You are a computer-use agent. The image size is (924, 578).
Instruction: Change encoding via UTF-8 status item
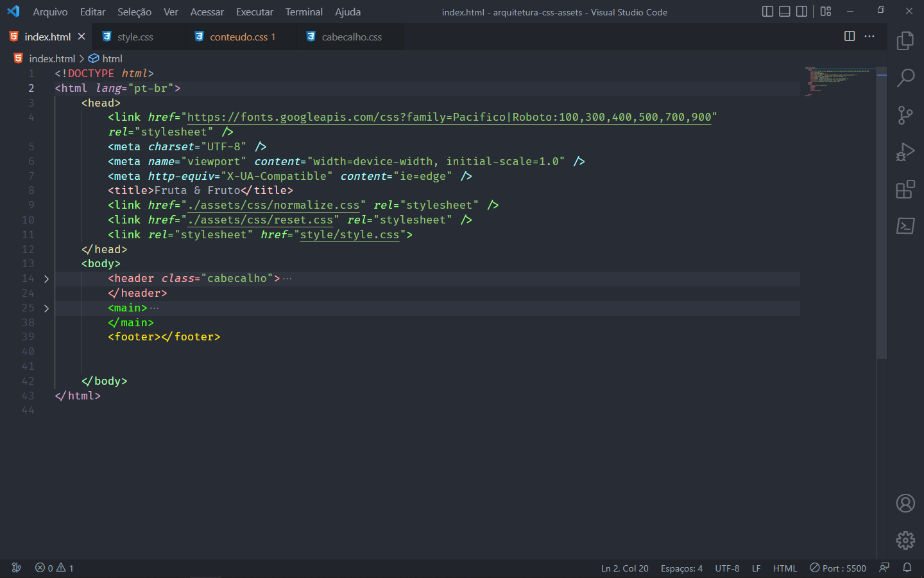coord(727,568)
